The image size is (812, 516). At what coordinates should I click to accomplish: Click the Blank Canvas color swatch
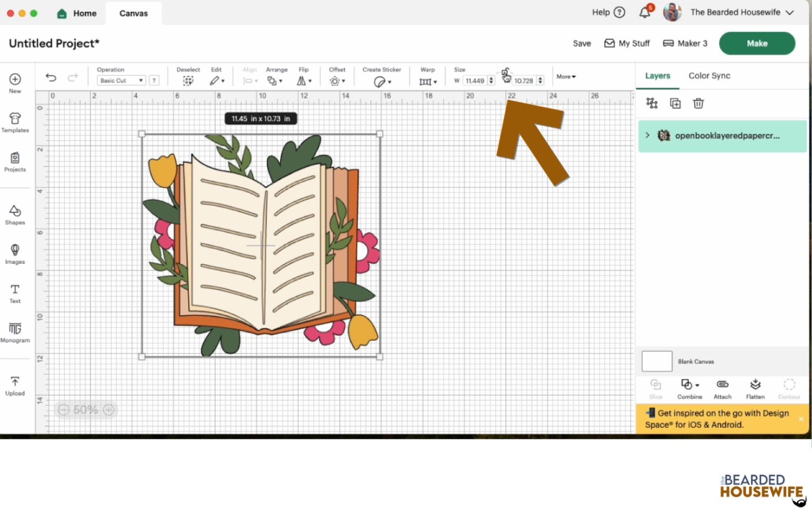coord(656,361)
